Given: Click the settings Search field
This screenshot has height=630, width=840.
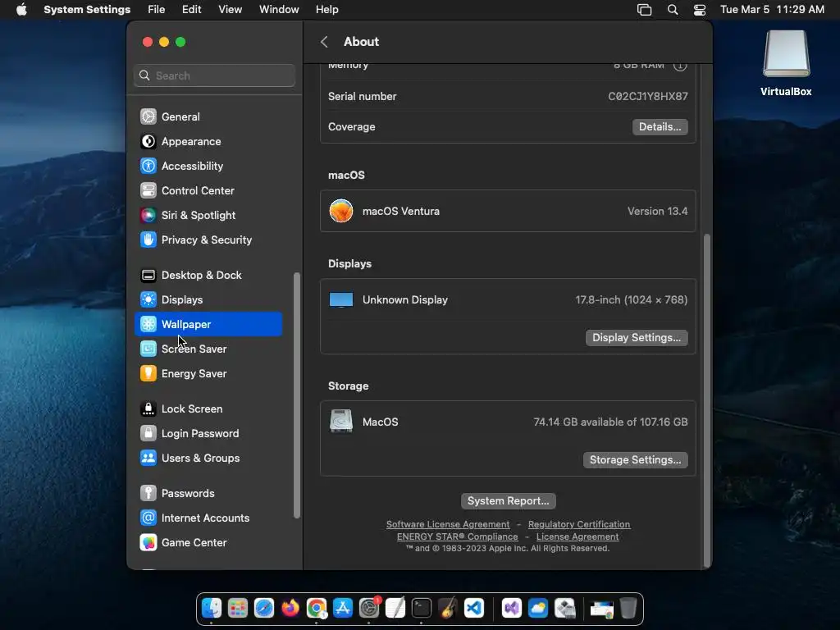Looking at the screenshot, I should 214,75.
